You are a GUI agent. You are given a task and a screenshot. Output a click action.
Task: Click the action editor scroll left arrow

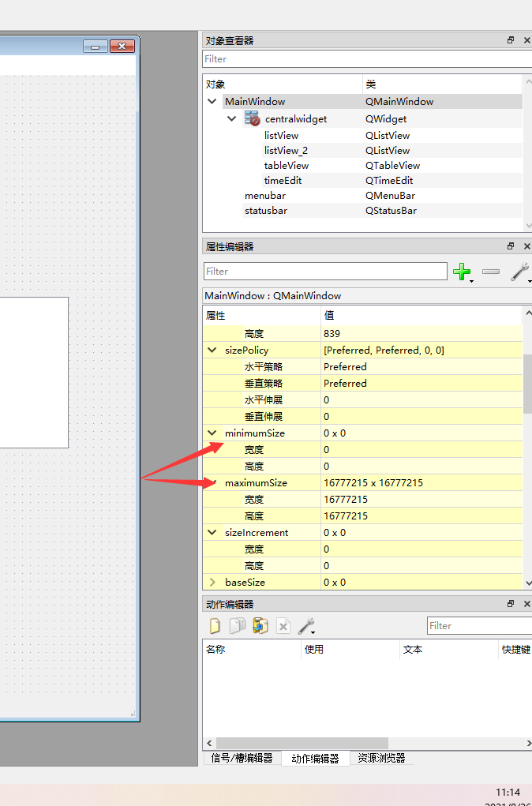209,743
